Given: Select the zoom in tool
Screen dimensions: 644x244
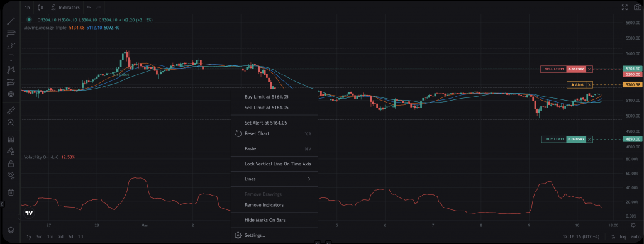Looking at the screenshot, I should 11,123.
